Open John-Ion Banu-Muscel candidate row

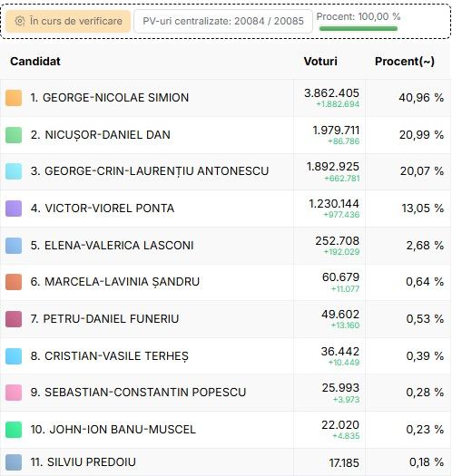point(225,430)
